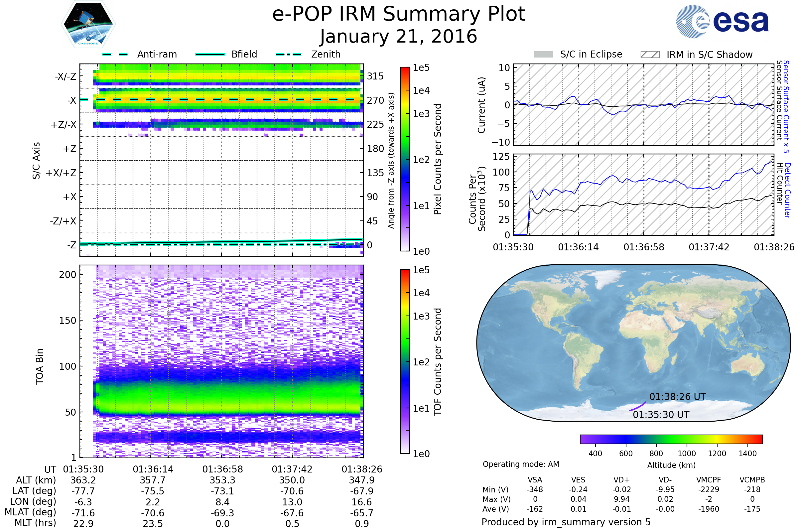Click the Altitude (km) horizontal colorbar
The width and height of the screenshot is (798, 532).
pyautogui.click(x=671, y=439)
